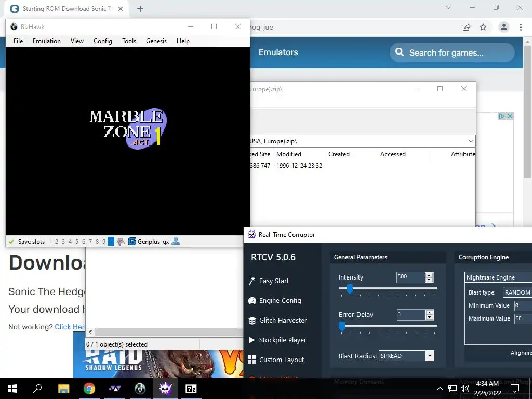Open a new Chrome tab
Image resolution: width=532 pixels, height=399 pixels.
tap(140, 9)
